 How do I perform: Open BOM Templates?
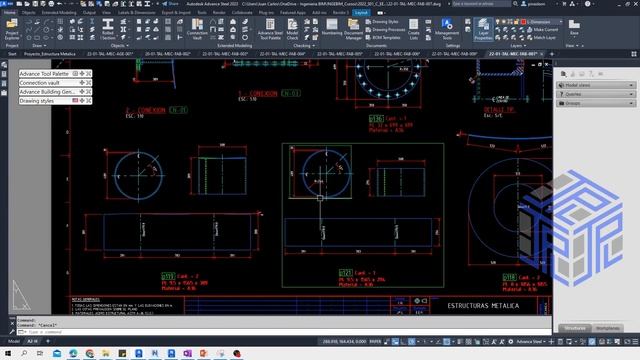point(383,38)
